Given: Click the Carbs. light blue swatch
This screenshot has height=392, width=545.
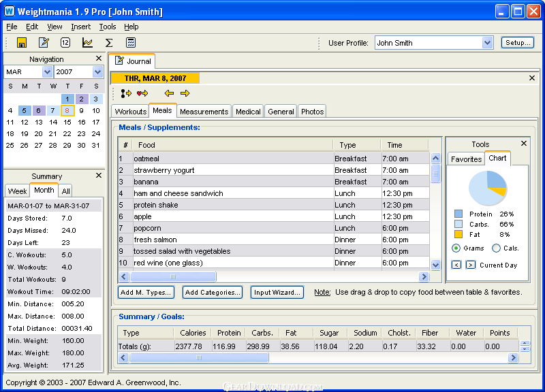Looking at the screenshot, I should (x=458, y=225).
